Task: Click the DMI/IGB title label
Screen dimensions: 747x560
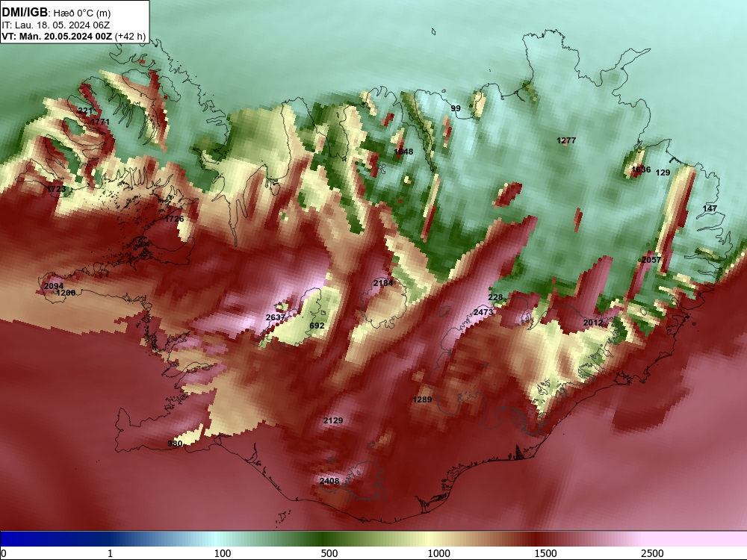Action: [x=25, y=13]
